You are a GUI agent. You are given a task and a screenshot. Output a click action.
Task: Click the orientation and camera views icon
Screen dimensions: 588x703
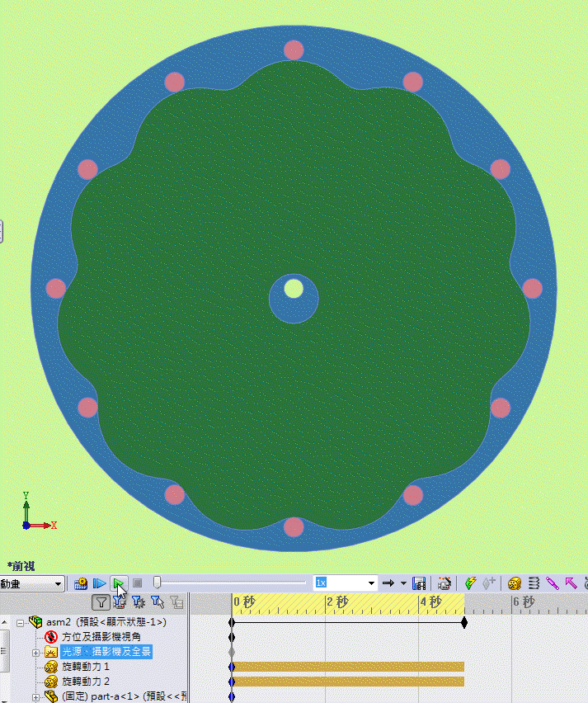(x=51, y=637)
